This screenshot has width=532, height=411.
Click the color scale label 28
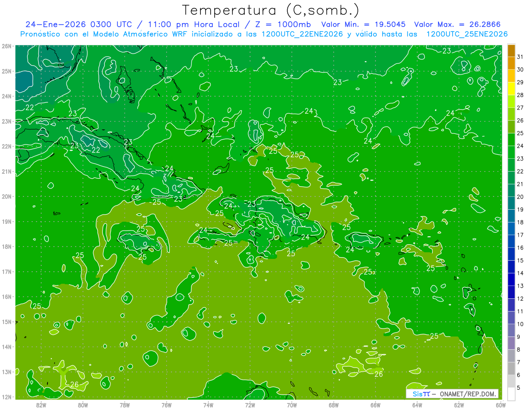[520, 95]
